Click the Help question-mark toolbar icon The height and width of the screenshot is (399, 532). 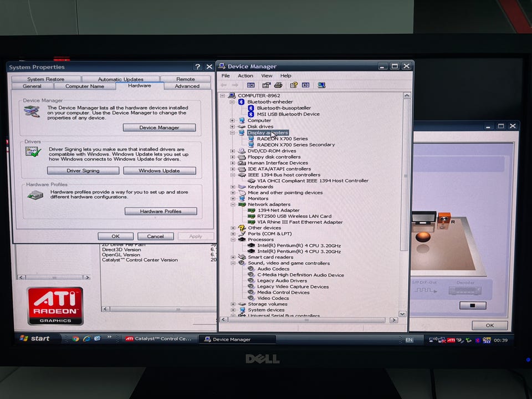(294, 85)
